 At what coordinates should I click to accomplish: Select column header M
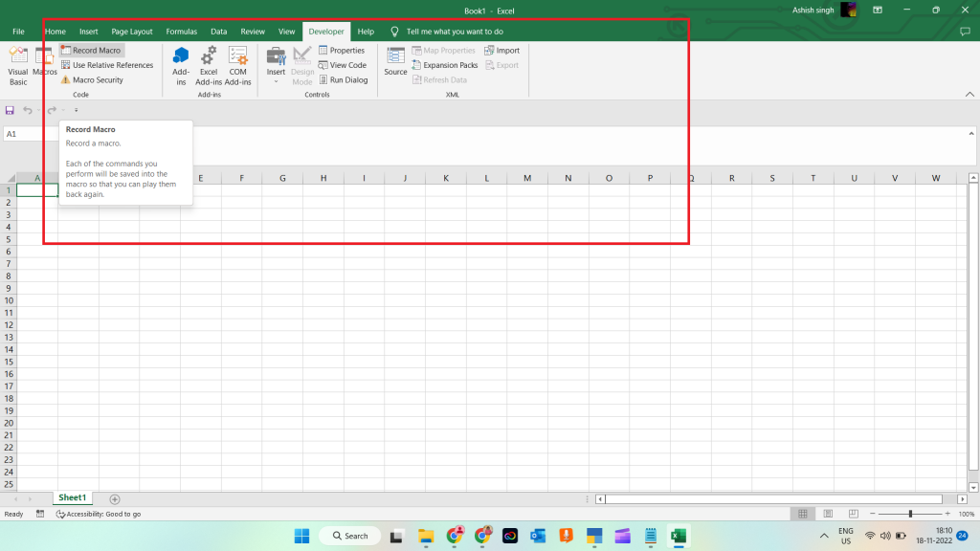coord(527,178)
